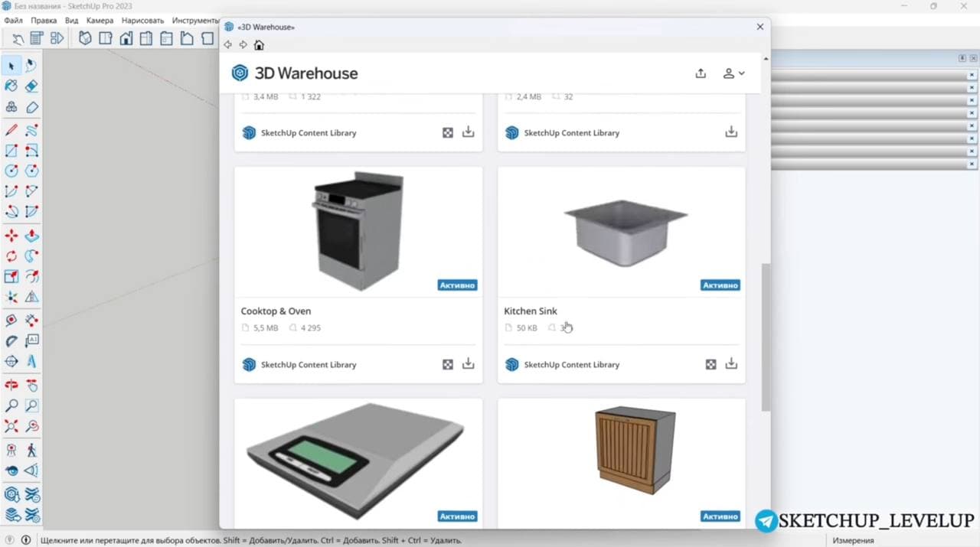
Task: Click the Cooktop & Oven thumbnail
Action: click(x=358, y=231)
